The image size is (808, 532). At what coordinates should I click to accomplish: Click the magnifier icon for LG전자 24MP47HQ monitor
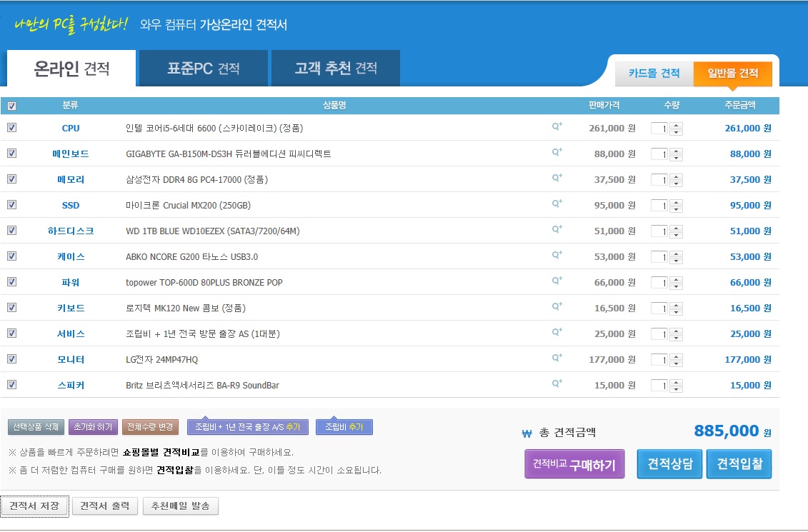point(557,358)
